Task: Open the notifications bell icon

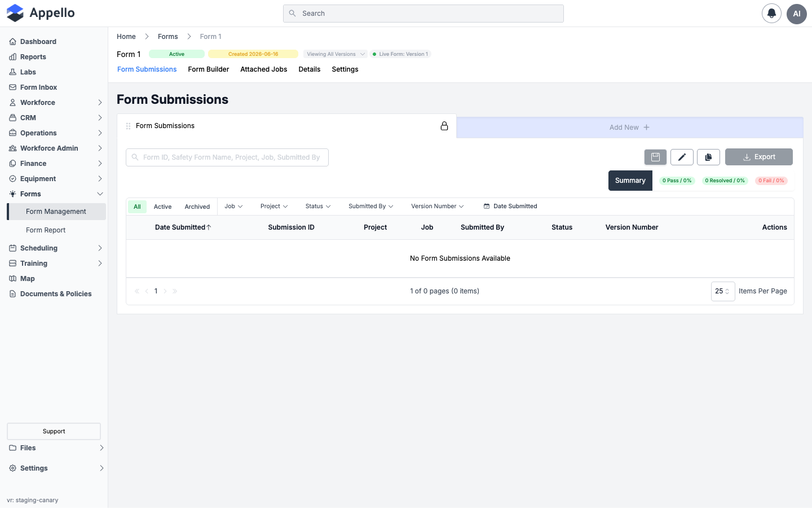Action: 771,14
